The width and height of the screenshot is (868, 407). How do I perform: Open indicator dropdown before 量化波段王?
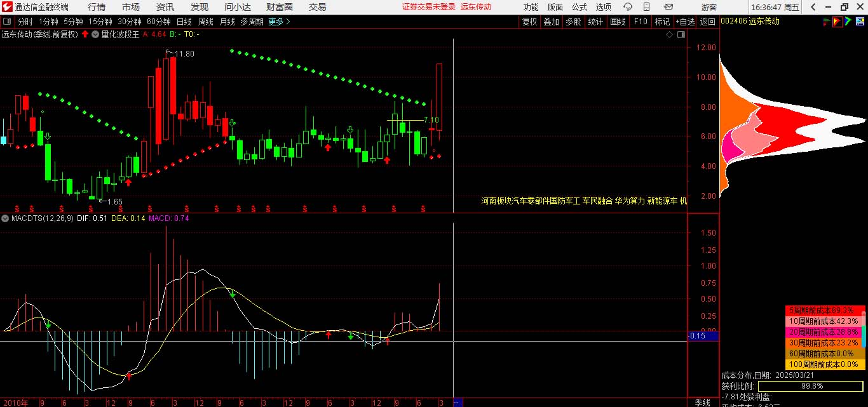(x=96, y=34)
